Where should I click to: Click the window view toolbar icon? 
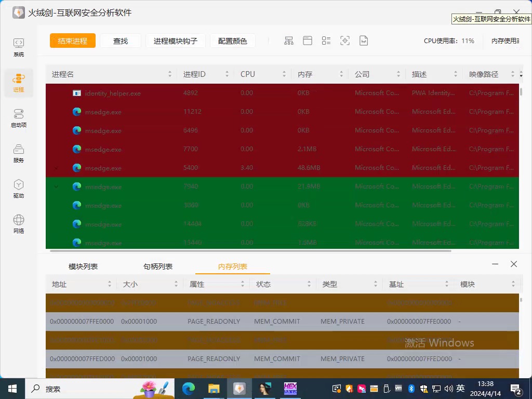308,41
